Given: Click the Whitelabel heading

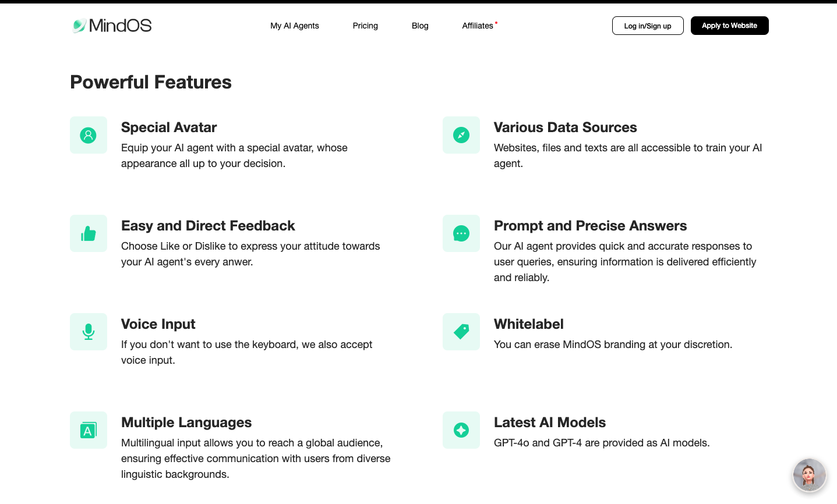Looking at the screenshot, I should (529, 324).
